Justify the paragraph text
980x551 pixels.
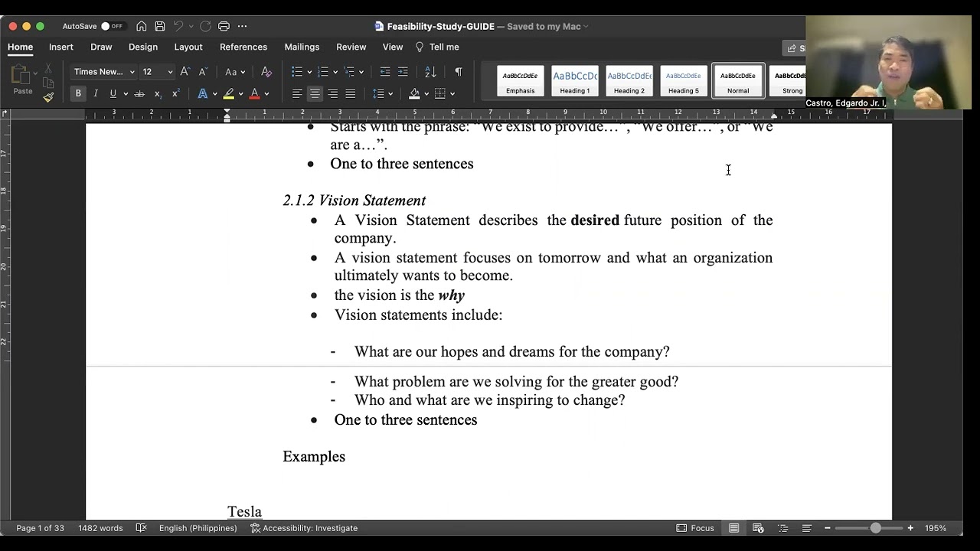351,93
